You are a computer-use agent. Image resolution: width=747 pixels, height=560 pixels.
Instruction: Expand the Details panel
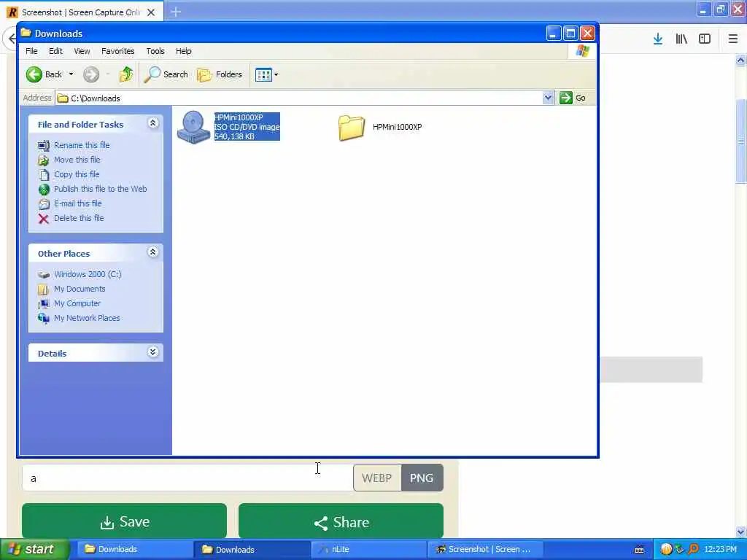click(x=153, y=352)
